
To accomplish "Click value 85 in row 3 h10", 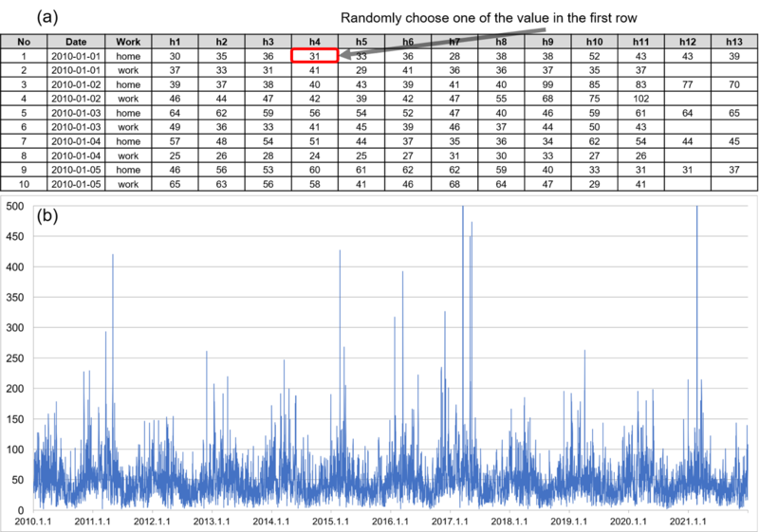I will (x=595, y=84).
